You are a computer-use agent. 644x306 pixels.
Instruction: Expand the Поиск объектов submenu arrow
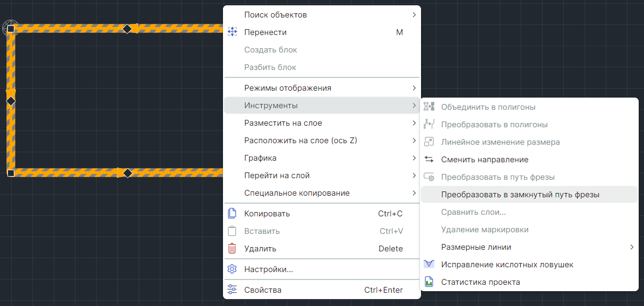[414, 15]
